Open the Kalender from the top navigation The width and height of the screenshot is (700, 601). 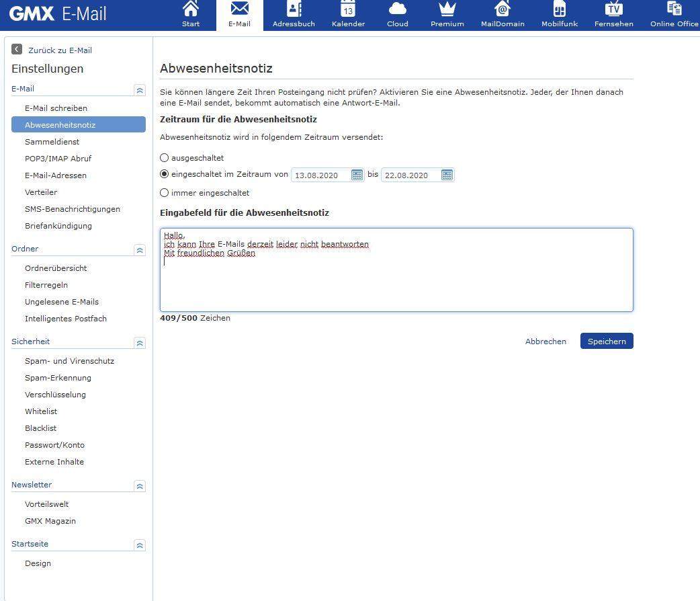(347, 12)
